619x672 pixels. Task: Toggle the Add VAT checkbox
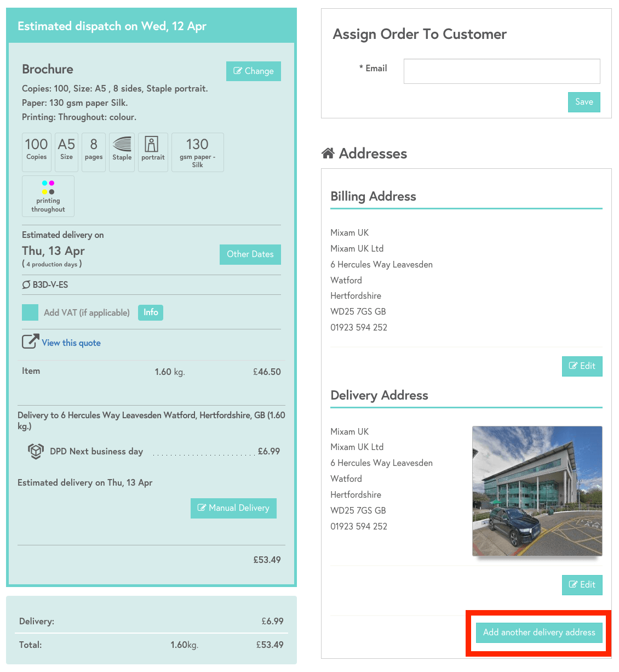[x=30, y=312]
